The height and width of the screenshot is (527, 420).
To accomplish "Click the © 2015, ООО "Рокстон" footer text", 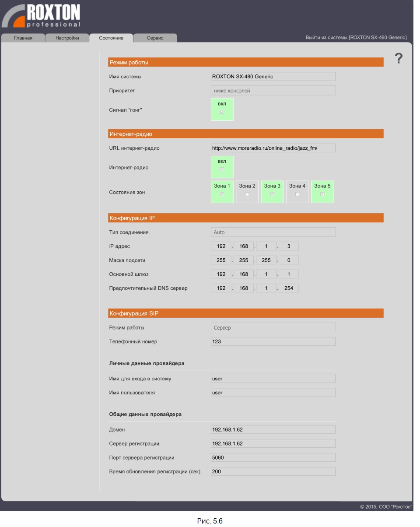I will [386, 507].
